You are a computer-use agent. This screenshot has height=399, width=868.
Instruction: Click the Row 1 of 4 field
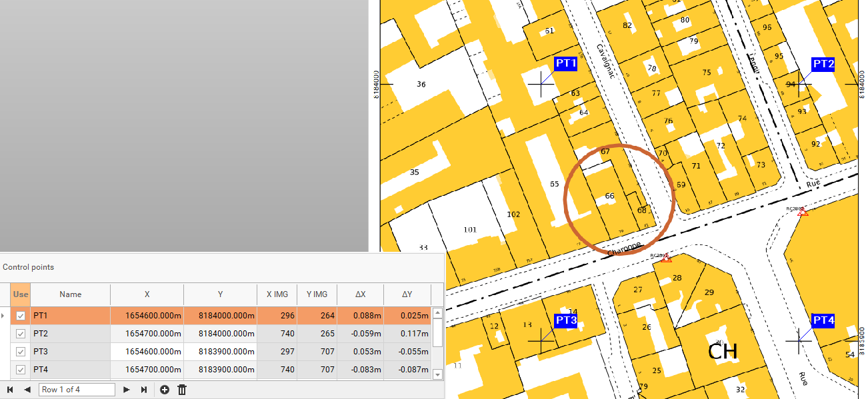pyautogui.click(x=77, y=390)
